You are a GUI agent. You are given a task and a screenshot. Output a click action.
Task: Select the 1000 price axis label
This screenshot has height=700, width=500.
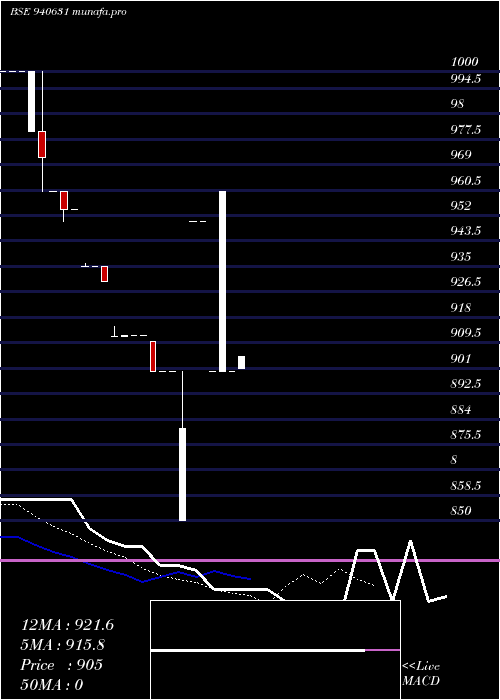464,62
